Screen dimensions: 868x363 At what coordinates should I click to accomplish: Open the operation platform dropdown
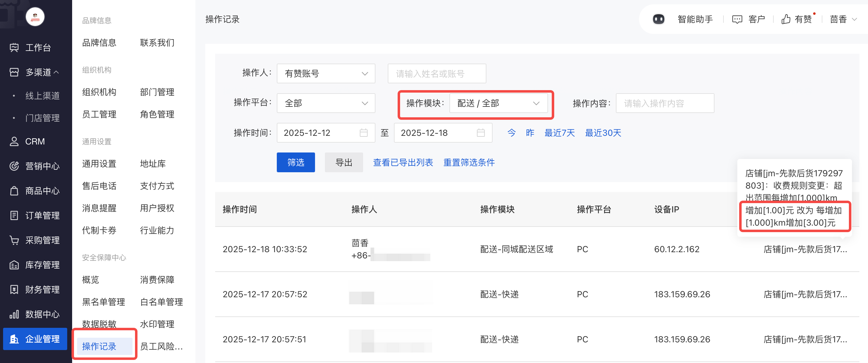[325, 103]
